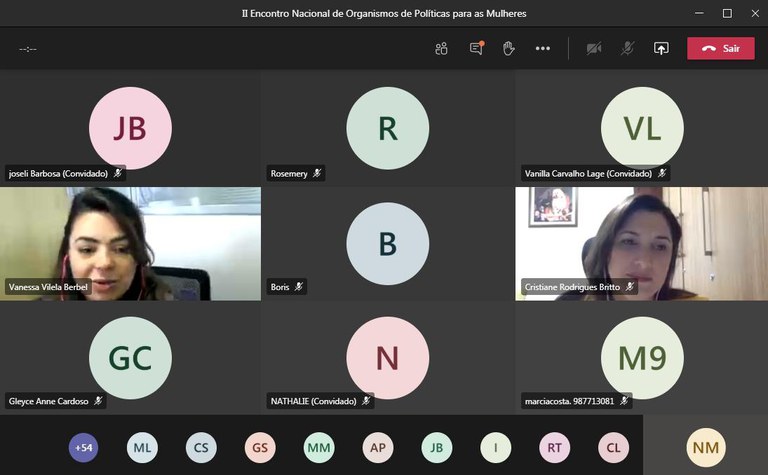Toggle the camera on
768x475 pixels.
[x=594, y=48]
